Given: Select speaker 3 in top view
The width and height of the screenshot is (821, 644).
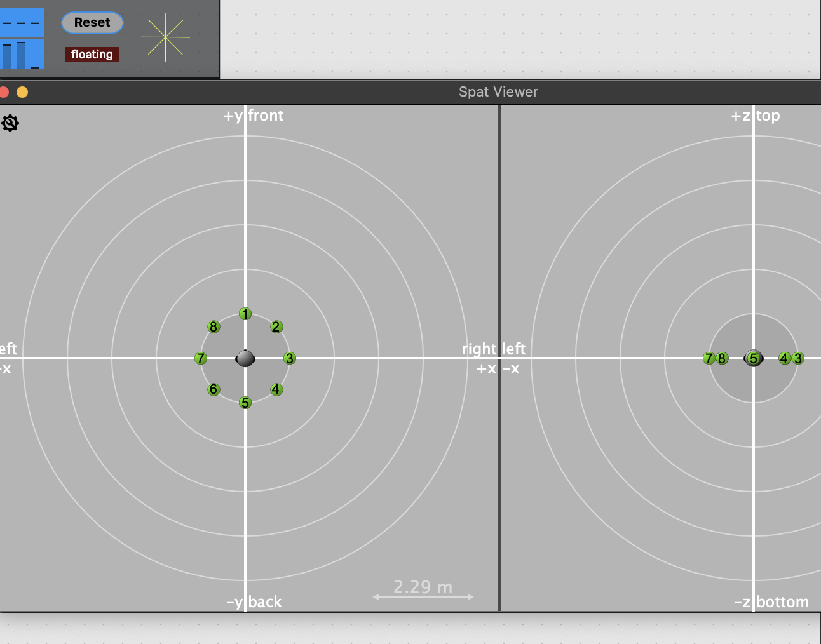Looking at the screenshot, I should pyautogui.click(x=290, y=358).
